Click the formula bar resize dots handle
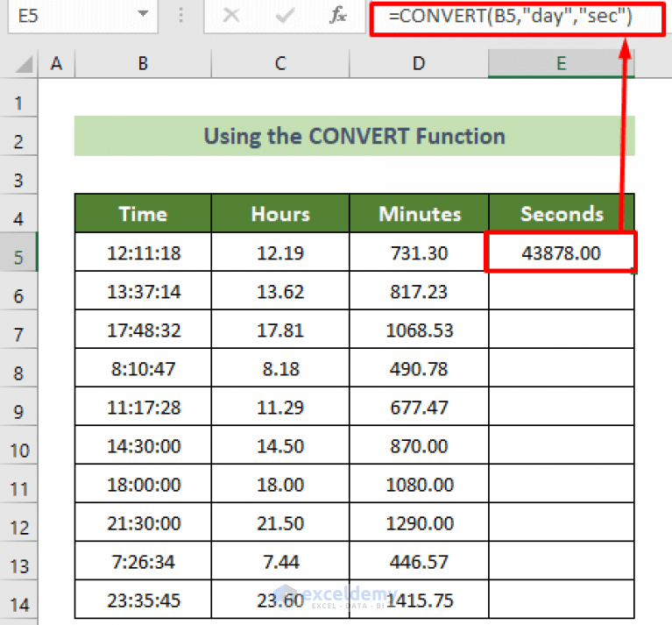672x625 pixels. click(x=180, y=16)
